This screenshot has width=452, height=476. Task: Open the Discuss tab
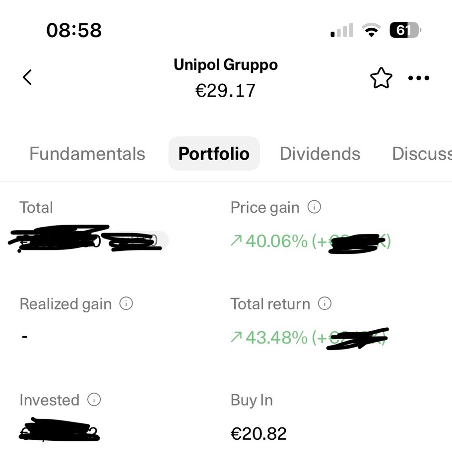[x=422, y=154]
